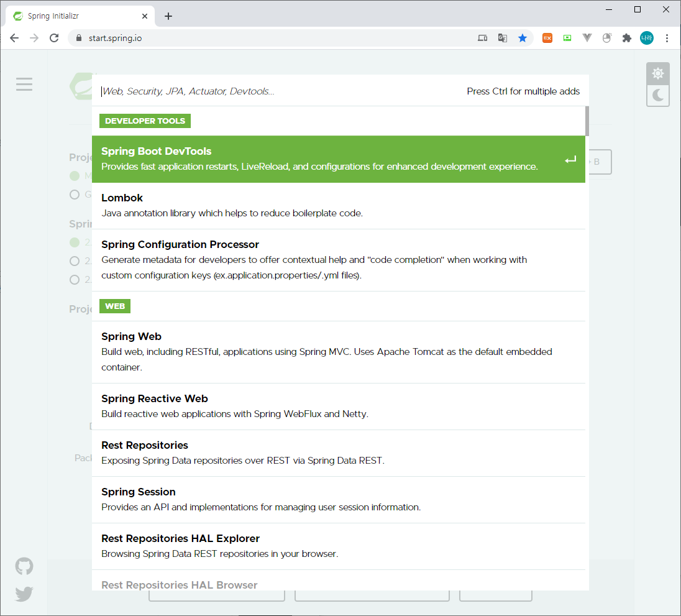Go back in browser history
681x616 pixels.
coord(14,39)
